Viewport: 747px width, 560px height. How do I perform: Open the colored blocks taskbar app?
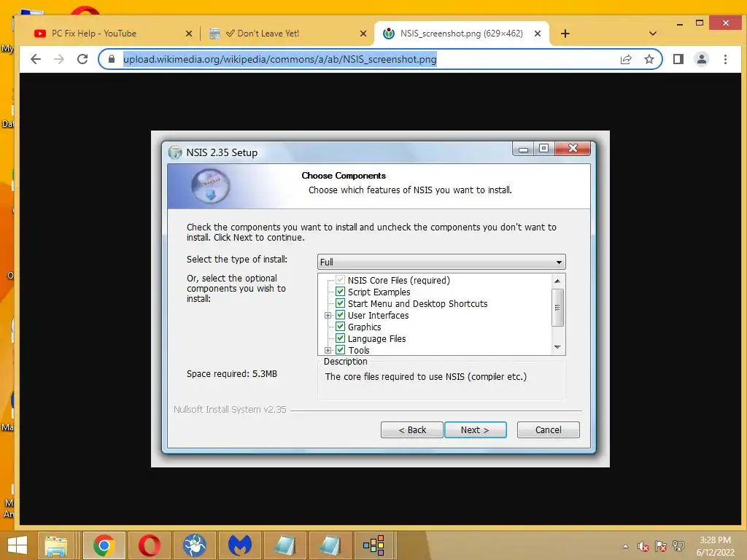coord(374,545)
